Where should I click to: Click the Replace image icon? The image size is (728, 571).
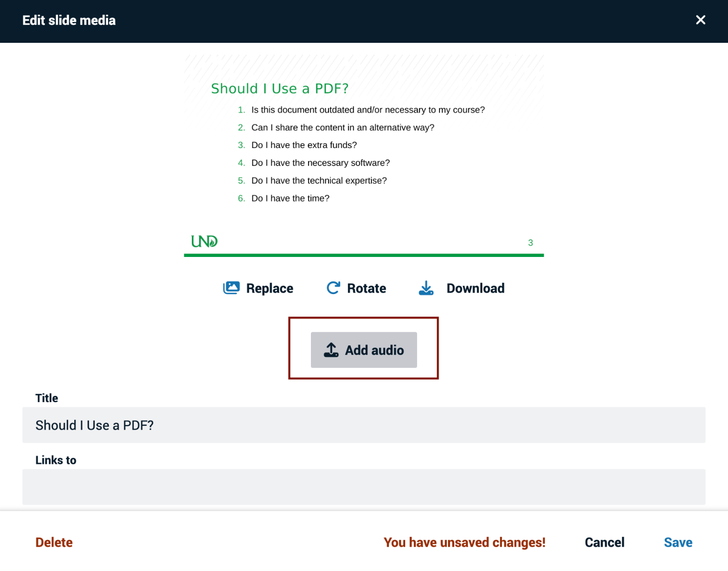coord(231,288)
